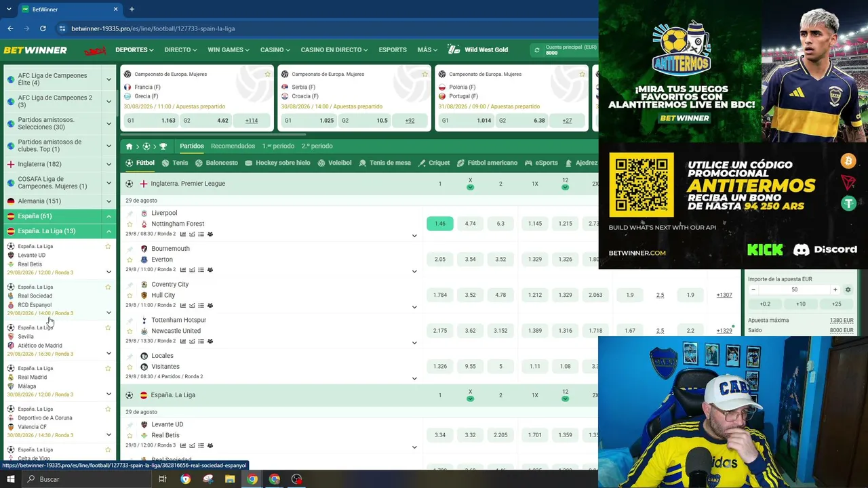Star the Serbia (F) vs Croacia (F) card
Screen dimensions: 868x488
click(425, 74)
